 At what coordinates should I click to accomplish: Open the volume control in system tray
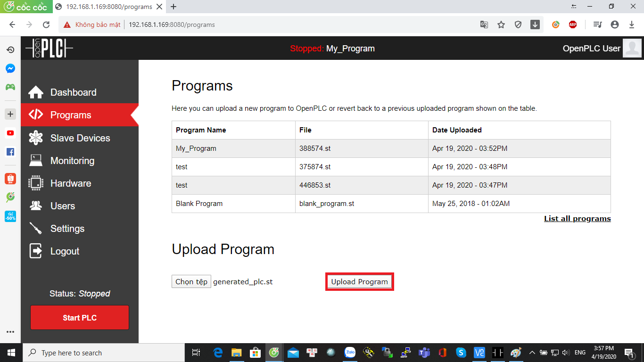coord(565,353)
